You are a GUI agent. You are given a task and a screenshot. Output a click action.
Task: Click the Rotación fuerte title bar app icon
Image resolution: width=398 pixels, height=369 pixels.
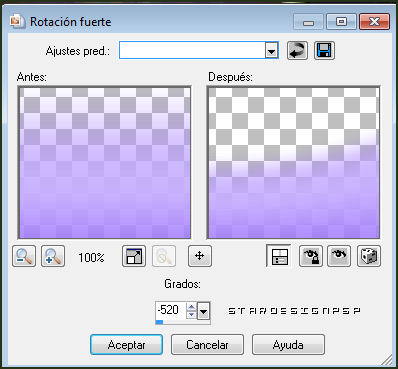pos(17,22)
